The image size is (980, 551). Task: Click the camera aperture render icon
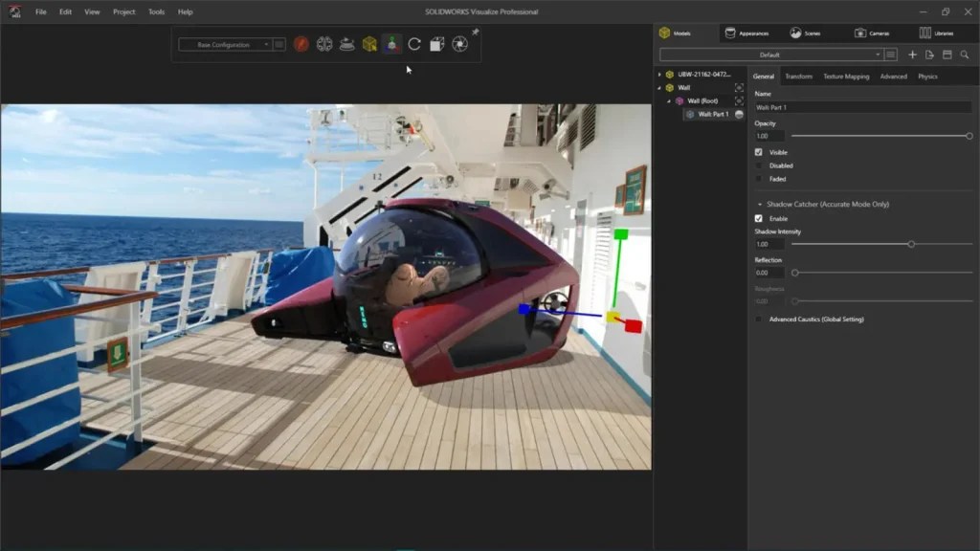click(x=459, y=44)
